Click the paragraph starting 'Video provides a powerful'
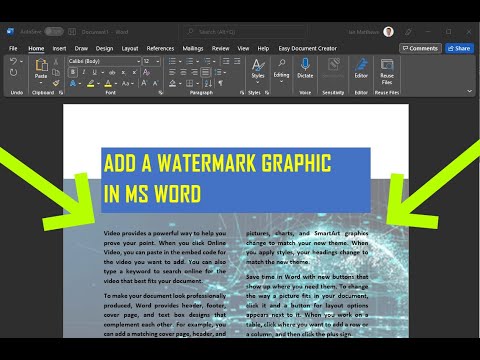 pyautogui.click(x=165, y=257)
